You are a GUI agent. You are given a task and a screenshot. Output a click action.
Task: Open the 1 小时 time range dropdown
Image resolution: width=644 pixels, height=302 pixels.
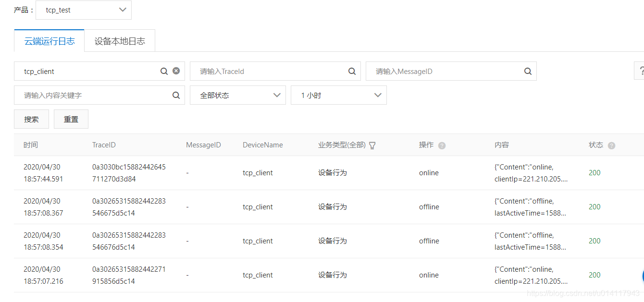tap(339, 95)
